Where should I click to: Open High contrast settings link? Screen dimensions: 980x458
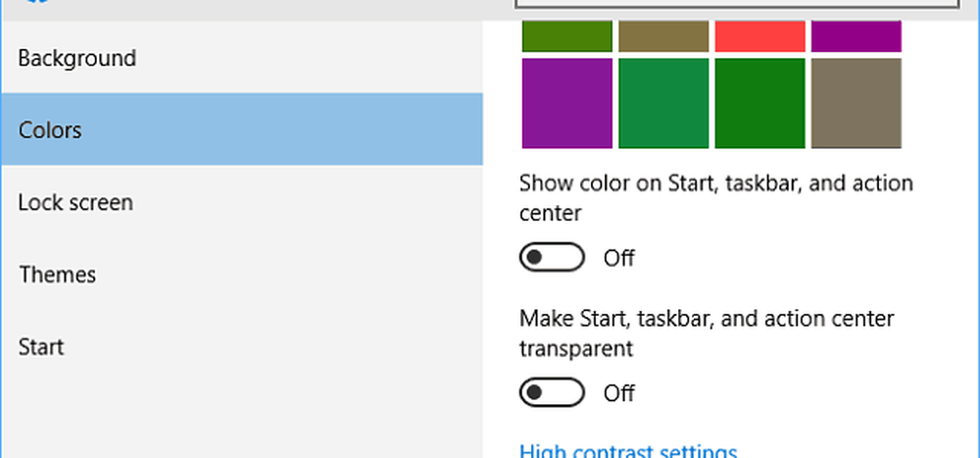(627, 452)
